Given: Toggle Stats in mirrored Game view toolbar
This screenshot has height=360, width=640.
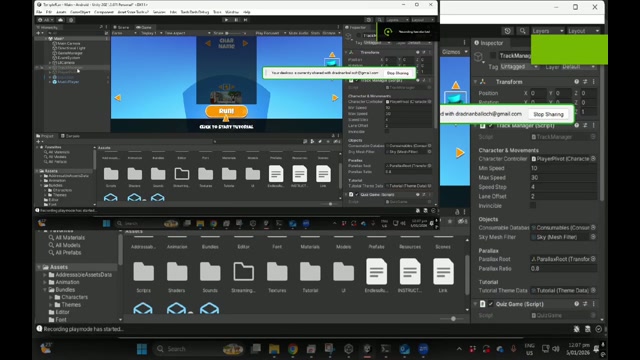Looking at the screenshot, I should (316, 33).
